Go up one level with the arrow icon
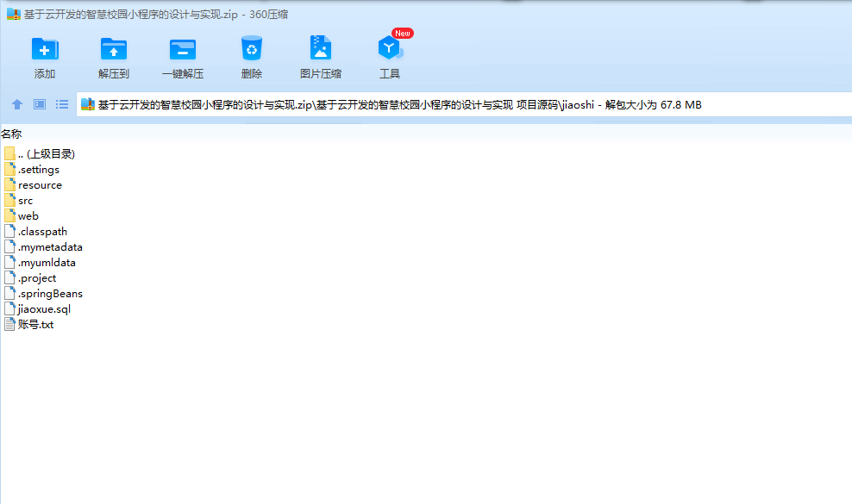The image size is (852, 504). tap(17, 104)
